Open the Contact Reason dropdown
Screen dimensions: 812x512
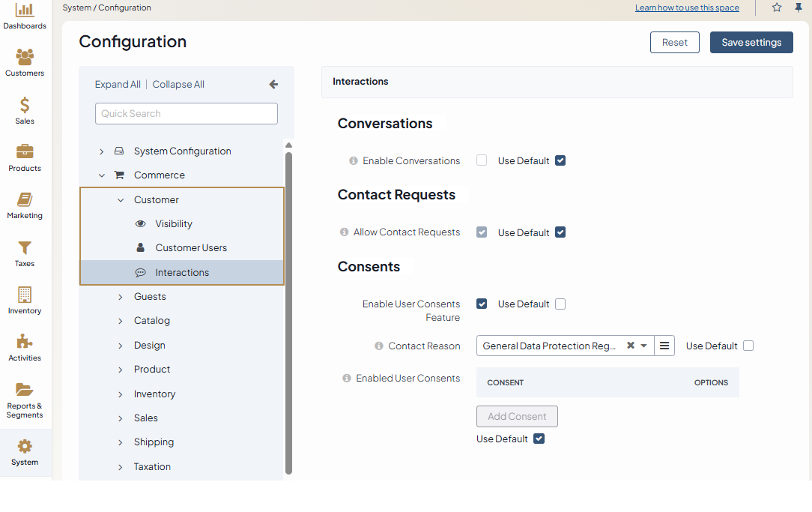point(643,346)
